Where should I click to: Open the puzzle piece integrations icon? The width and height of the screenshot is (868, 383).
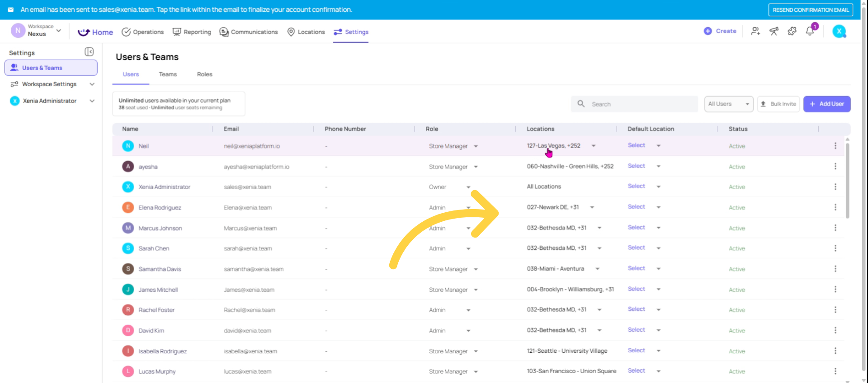pos(792,31)
